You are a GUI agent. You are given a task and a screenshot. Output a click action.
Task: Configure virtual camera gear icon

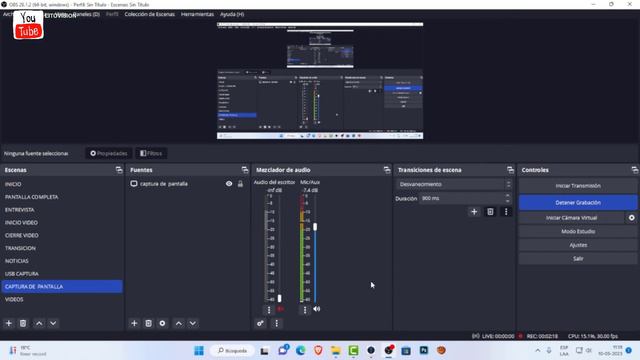[x=631, y=218]
